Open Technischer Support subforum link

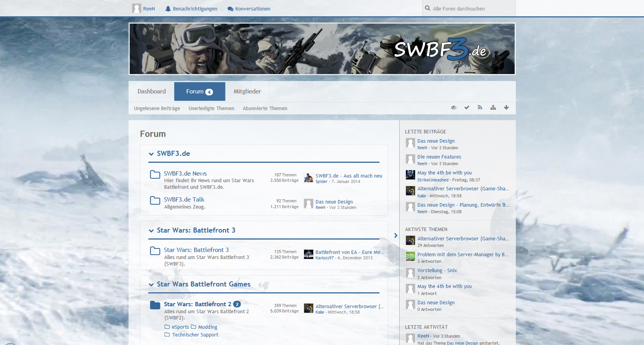pos(195,335)
